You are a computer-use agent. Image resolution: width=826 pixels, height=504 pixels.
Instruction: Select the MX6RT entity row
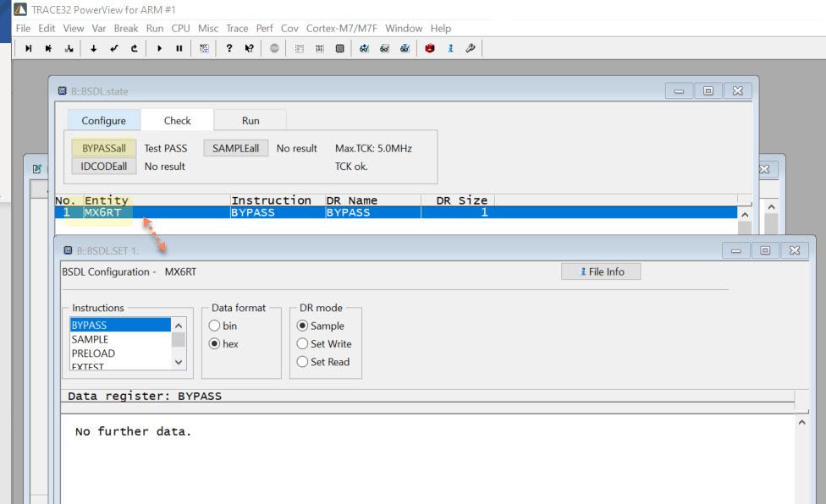tap(395, 212)
